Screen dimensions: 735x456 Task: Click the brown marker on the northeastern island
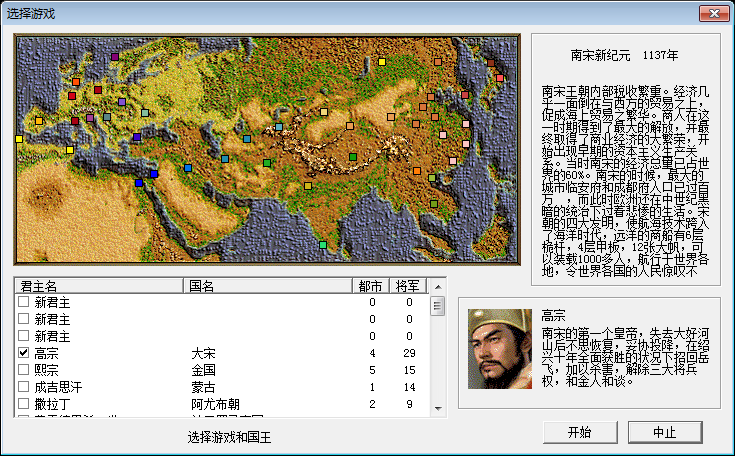click(x=491, y=63)
